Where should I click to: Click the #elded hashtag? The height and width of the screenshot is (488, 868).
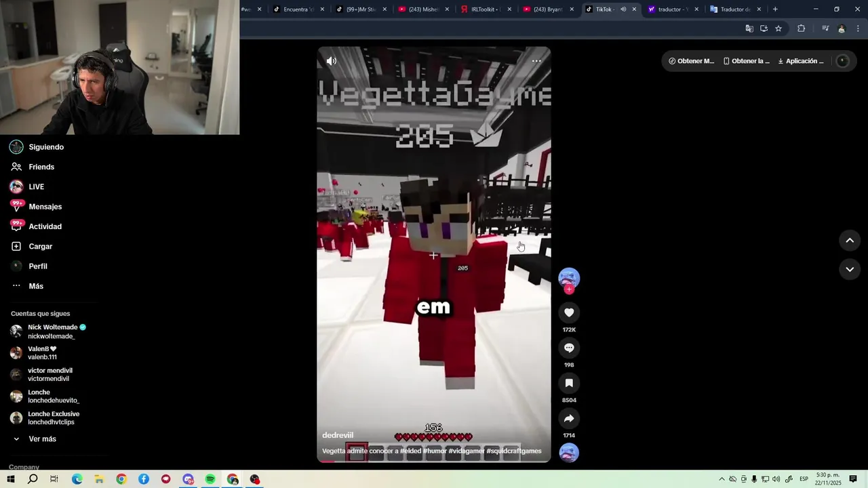410,451
